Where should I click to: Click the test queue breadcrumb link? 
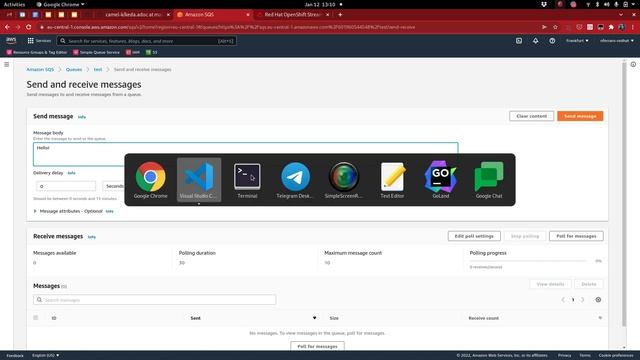pyautogui.click(x=98, y=69)
